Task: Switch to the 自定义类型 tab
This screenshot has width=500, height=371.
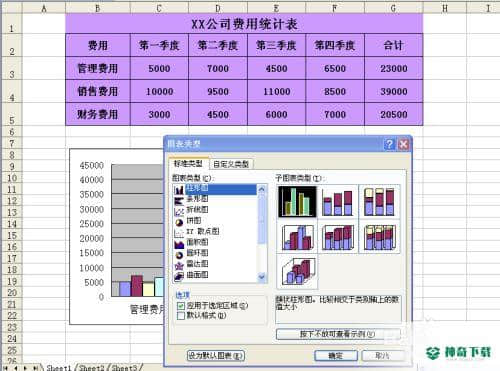Action: click(231, 164)
